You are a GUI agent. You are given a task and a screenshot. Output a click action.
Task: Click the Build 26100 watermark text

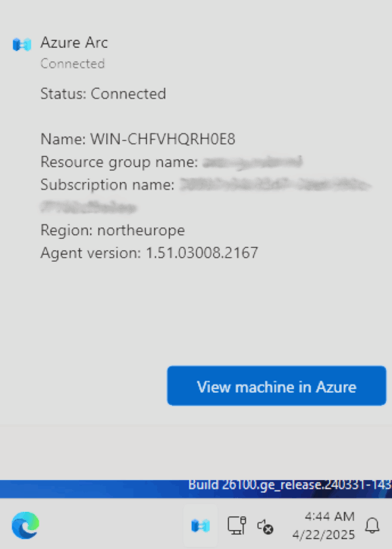(x=290, y=485)
